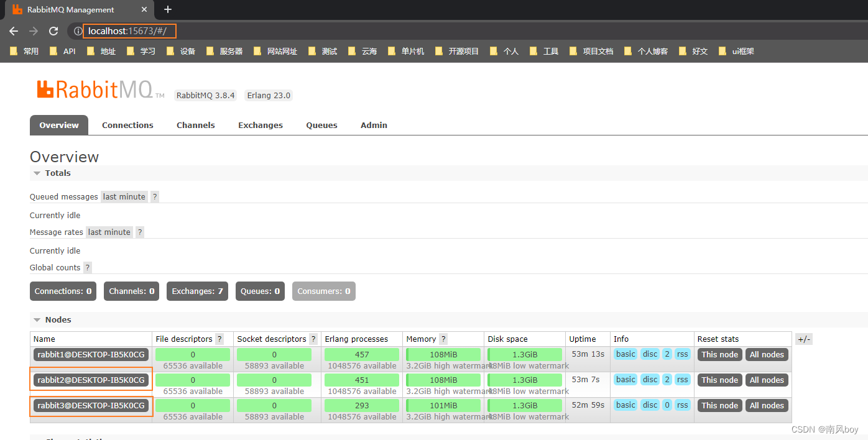The image size is (868, 440).
Task: Open the 个人博客 bookmark folder
Action: pos(646,51)
